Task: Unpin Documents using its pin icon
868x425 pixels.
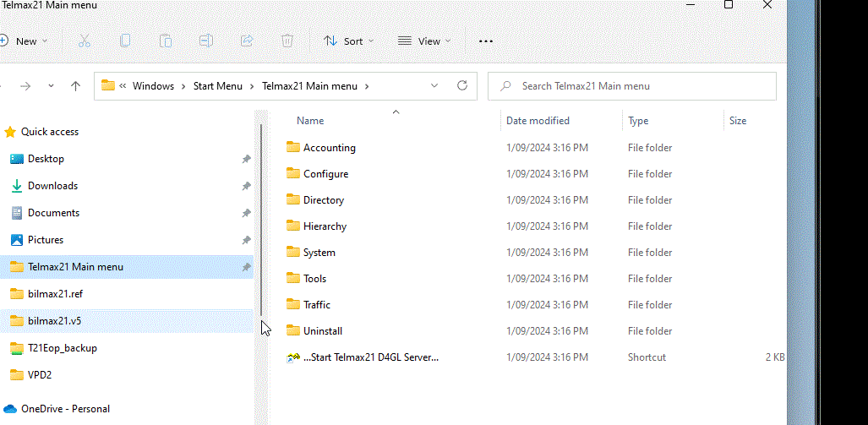Action: [246, 213]
